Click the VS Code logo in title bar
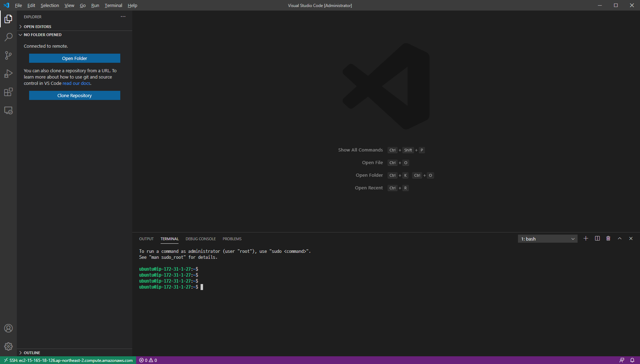The width and height of the screenshot is (640, 364). pyautogui.click(x=6, y=5)
